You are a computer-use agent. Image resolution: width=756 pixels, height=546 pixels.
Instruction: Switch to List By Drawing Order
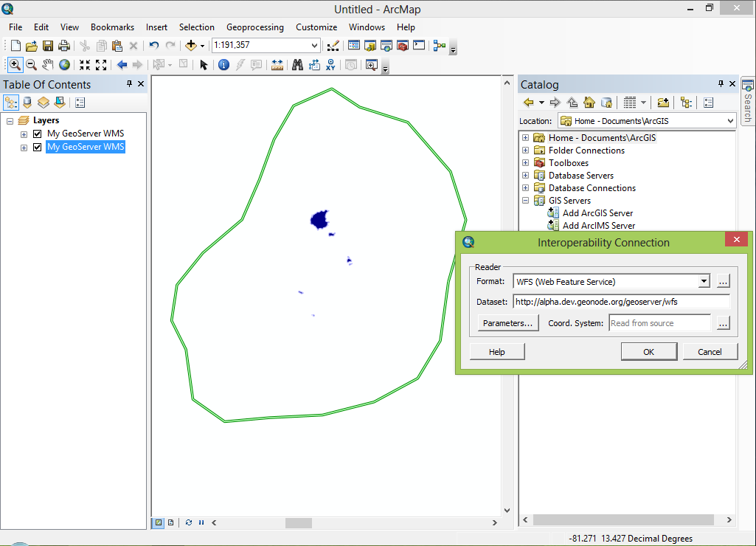[10, 103]
